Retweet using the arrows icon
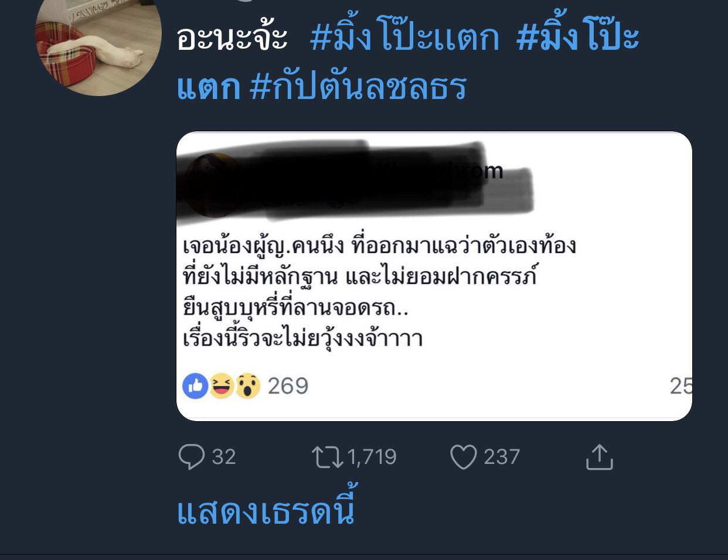 pyautogui.click(x=327, y=457)
